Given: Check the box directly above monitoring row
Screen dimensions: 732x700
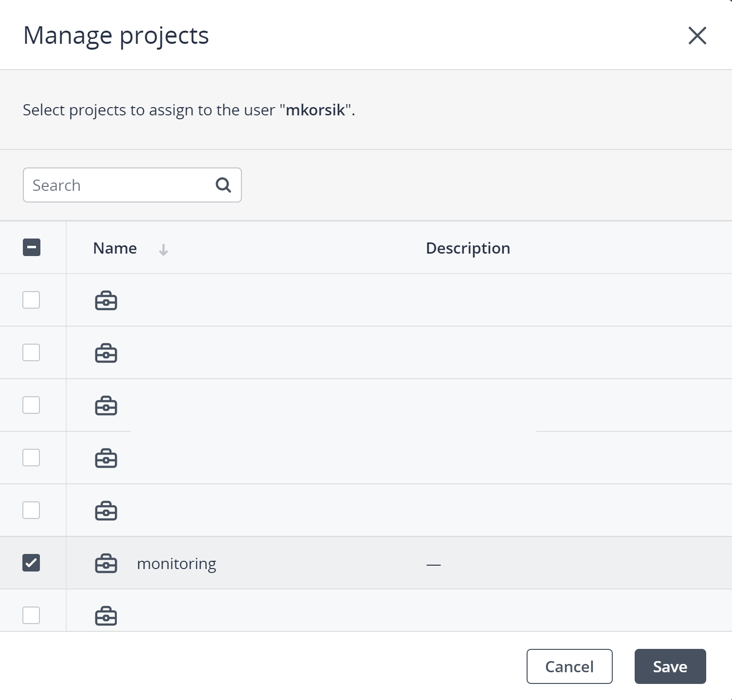Looking at the screenshot, I should click(31, 510).
